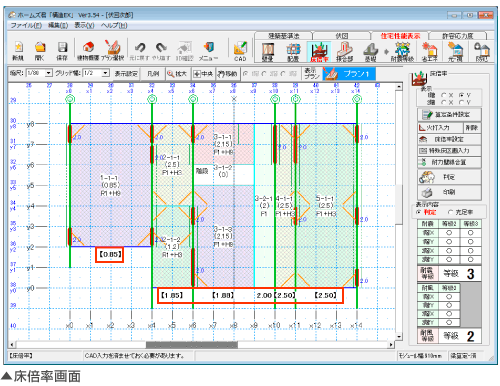Image resolution: width=500 pixels, height=386 pixels.
Task: Open the red house 建物概要 icon
Action: click(x=88, y=50)
